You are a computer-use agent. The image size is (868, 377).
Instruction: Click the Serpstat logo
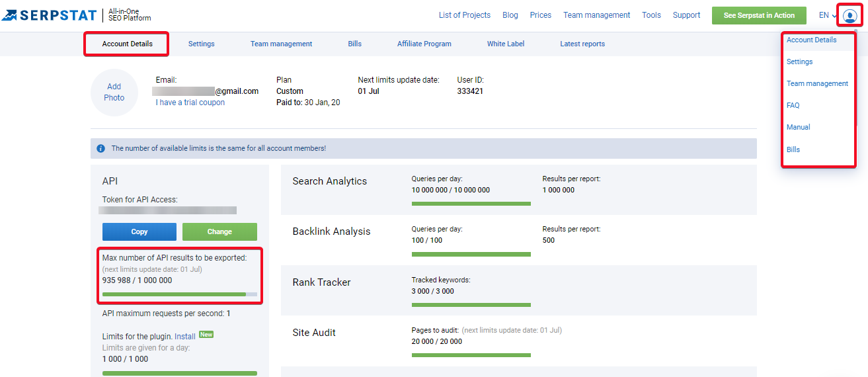click(50, 15)
